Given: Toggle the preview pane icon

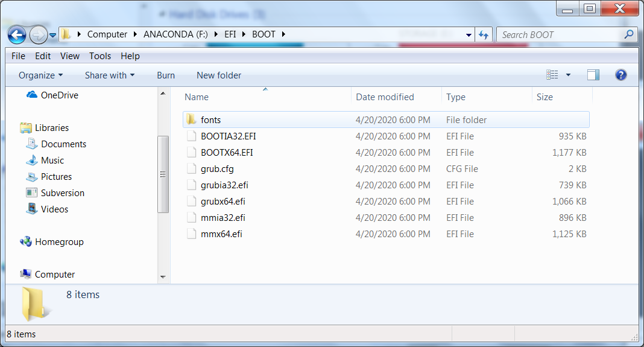Looking at the screenshot, I should tap(593, 75).
